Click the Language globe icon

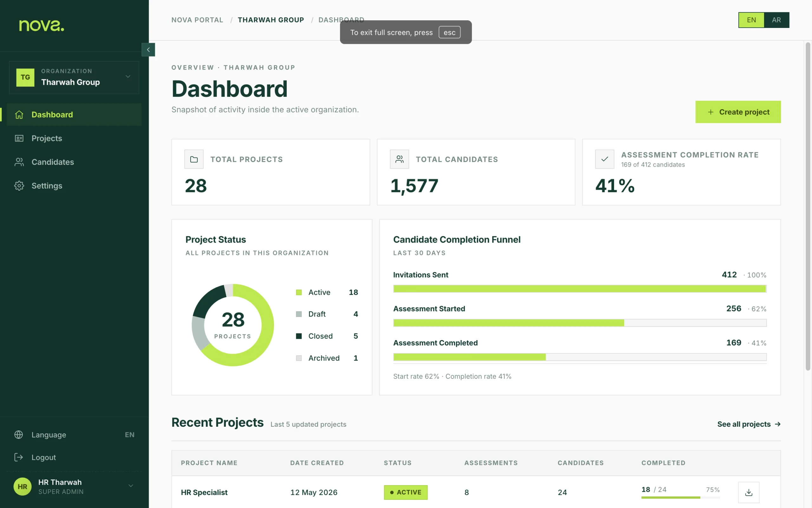coord(19,434)
